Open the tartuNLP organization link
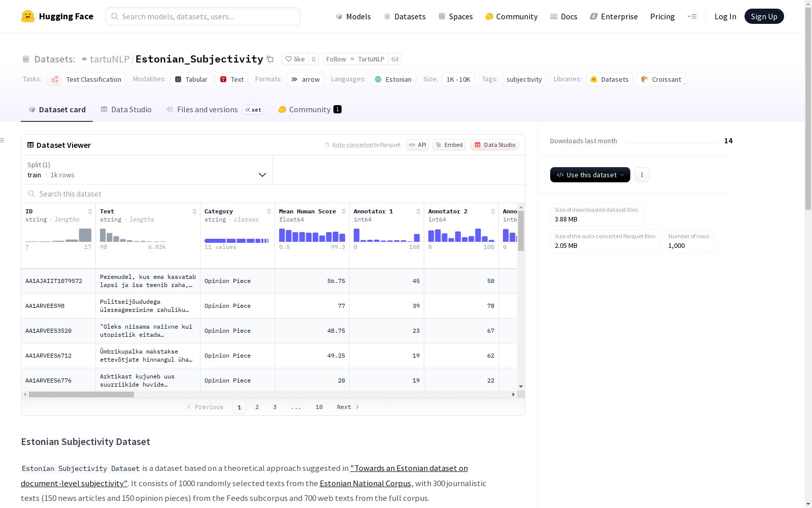Viewport: 812px width, 508px height. [109, 59]
